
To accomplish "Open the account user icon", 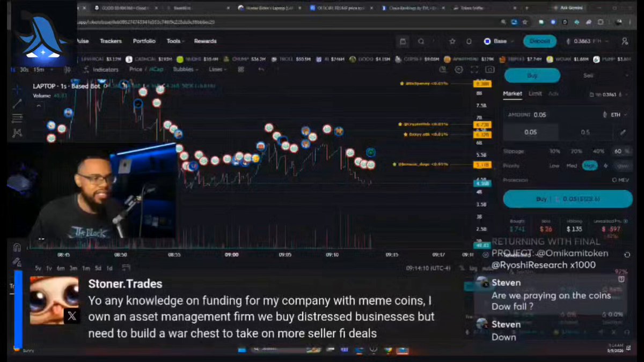I will click(625, 41).
